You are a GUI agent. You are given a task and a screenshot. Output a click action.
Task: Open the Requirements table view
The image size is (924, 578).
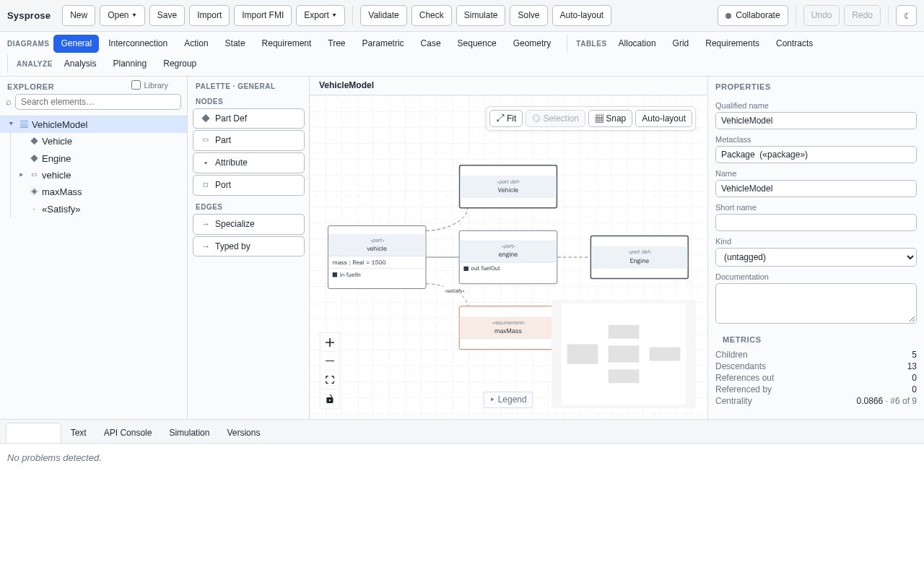732,43
